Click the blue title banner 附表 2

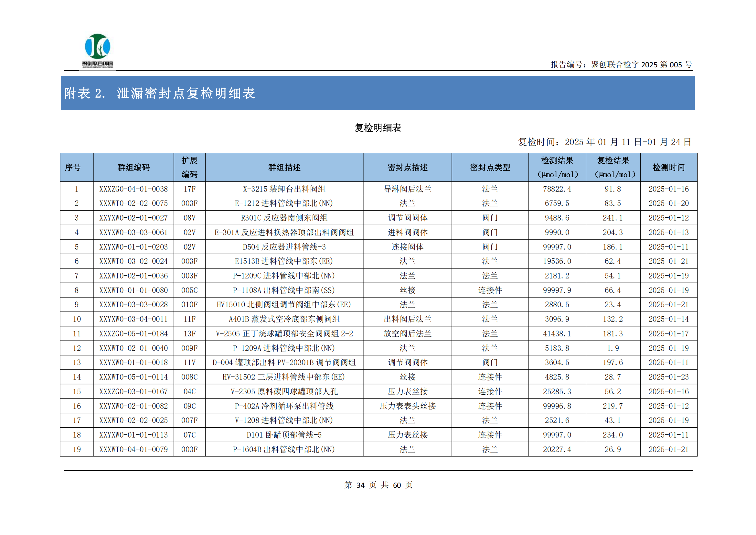(x=159, y=93)
